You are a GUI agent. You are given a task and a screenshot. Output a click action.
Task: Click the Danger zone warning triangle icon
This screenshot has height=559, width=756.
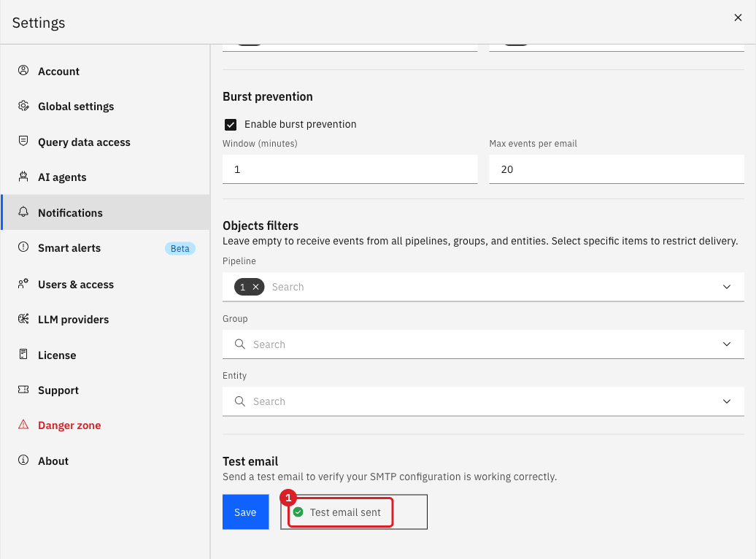click(23, 425)
